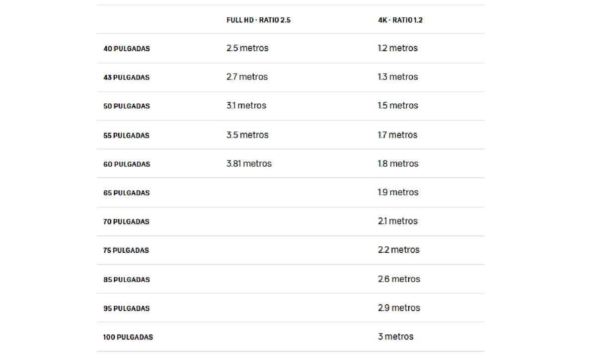Select the 55 PULGADAS row label

point(126,135)
